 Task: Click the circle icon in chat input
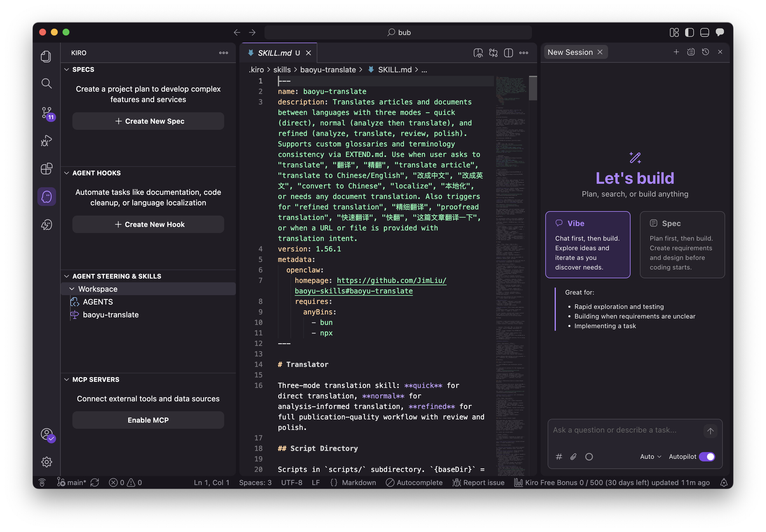[x=589, y=457]
